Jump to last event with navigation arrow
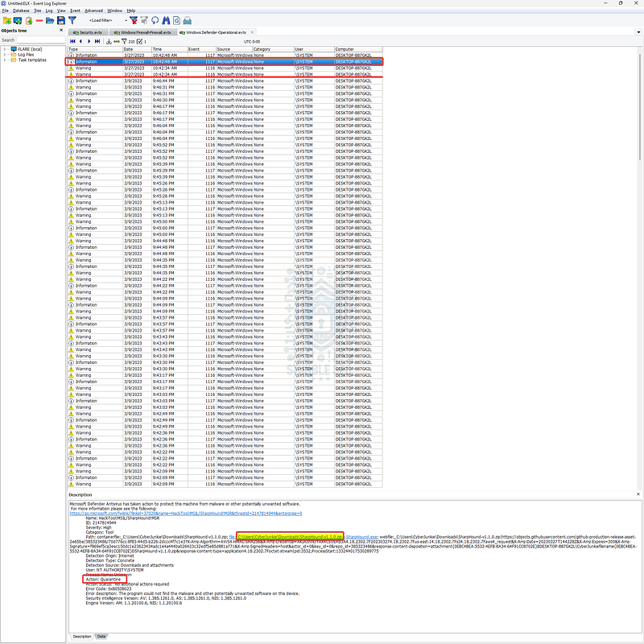Viewport: 644px width, 644px height. click(x=97, y=42)
